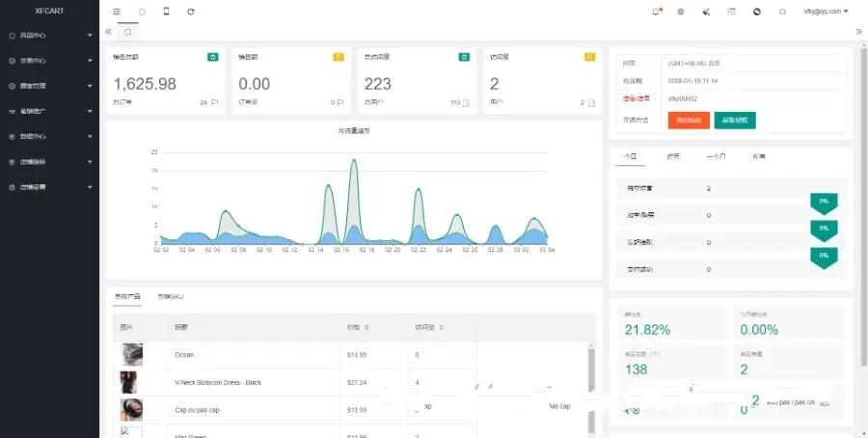Click 'V-Neck Bodycon Dress - Black' title
This screenshot has width=868, height=438.
(218, 383)
